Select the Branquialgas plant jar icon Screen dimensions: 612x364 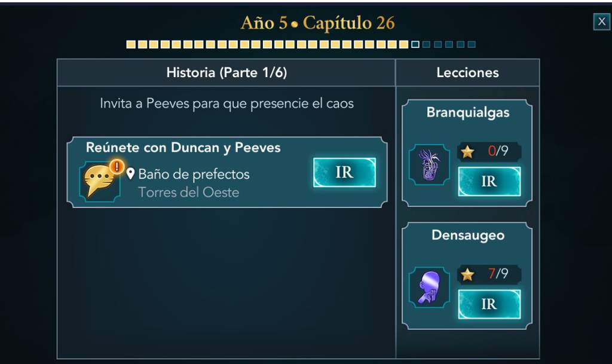tap(429, 164)
